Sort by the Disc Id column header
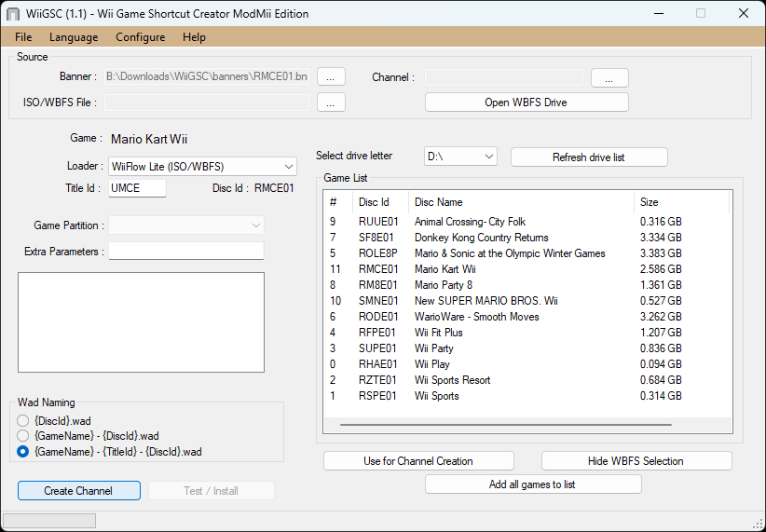This screenshot has width=766, height=532. 380,202
